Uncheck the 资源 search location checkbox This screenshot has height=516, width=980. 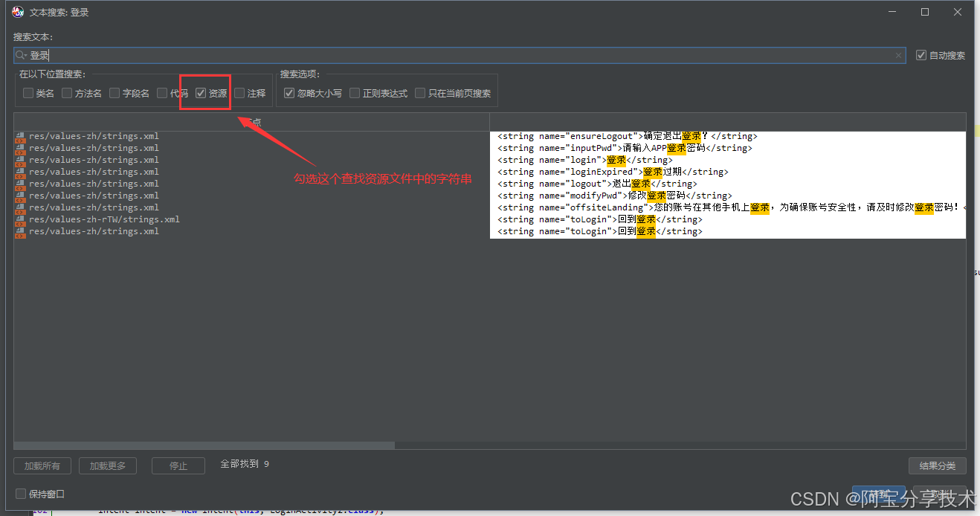(x=201, y=93)
